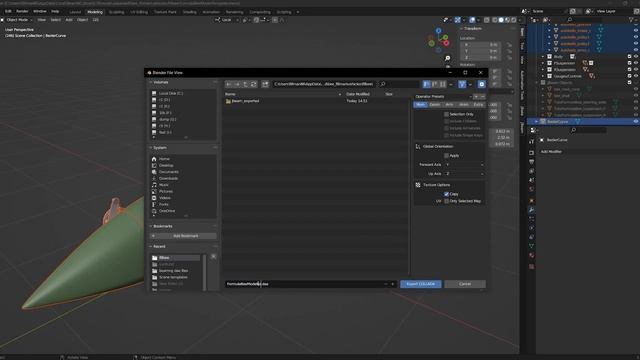Click the file name input field
The image size is (640, 360).
pyautogui.click(x=304, y=284)
